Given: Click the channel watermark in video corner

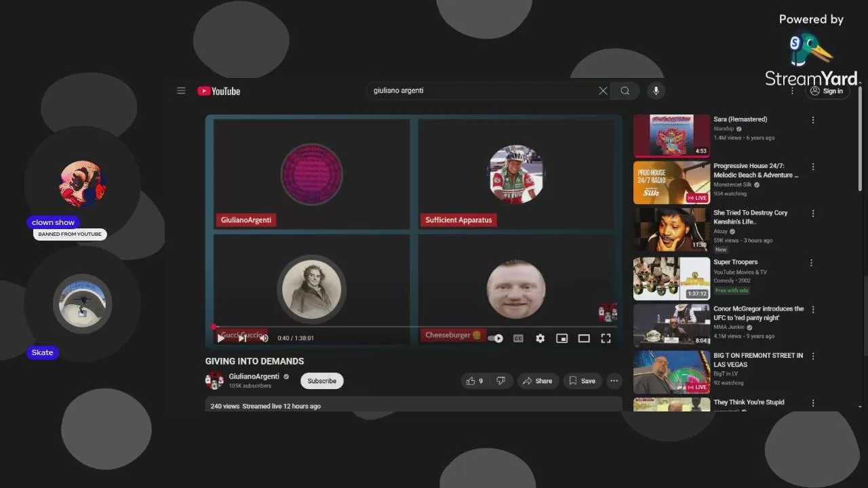Looking at the screenshot, I should 607,312.
